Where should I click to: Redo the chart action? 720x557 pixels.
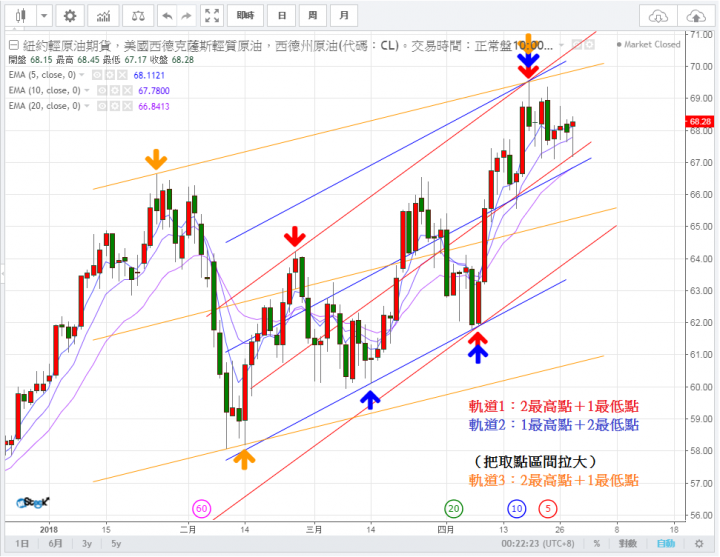pyautogui.click(x=186, y=17)
